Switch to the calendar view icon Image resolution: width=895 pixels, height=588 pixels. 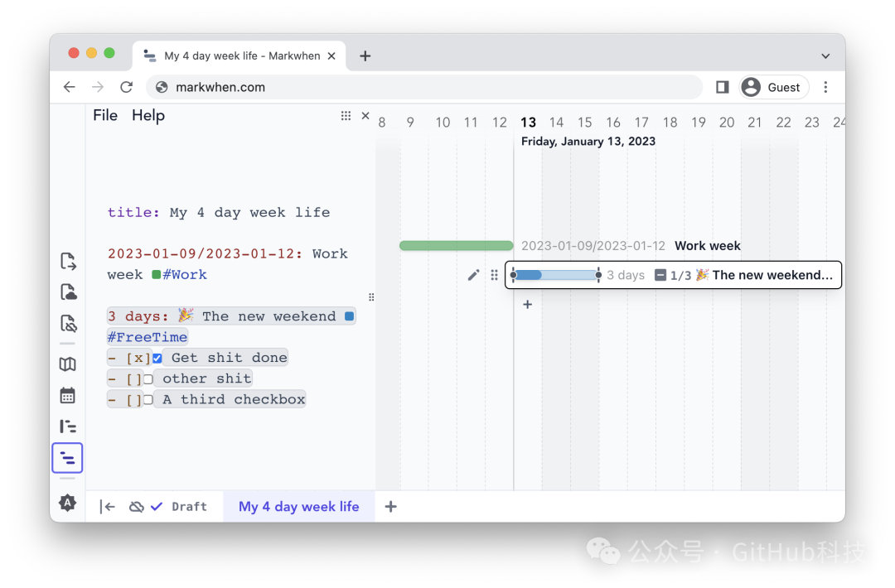click(x=68, y=395)
